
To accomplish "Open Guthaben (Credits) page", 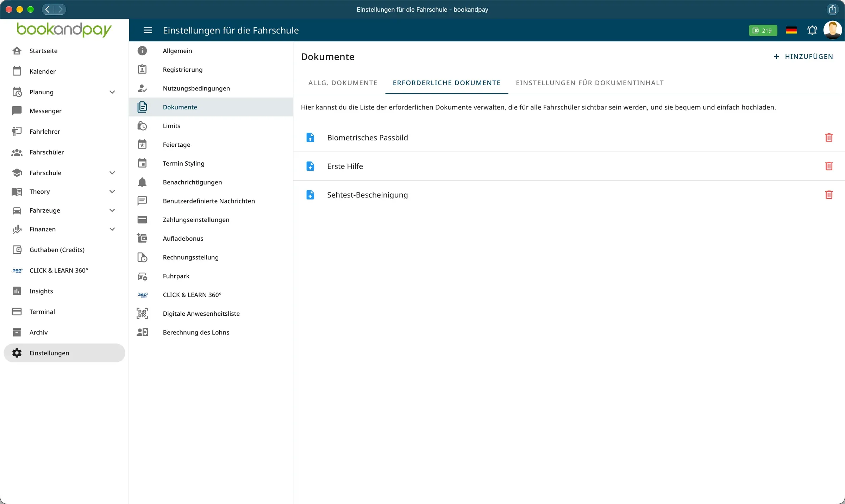I will [x=64, y=250].
